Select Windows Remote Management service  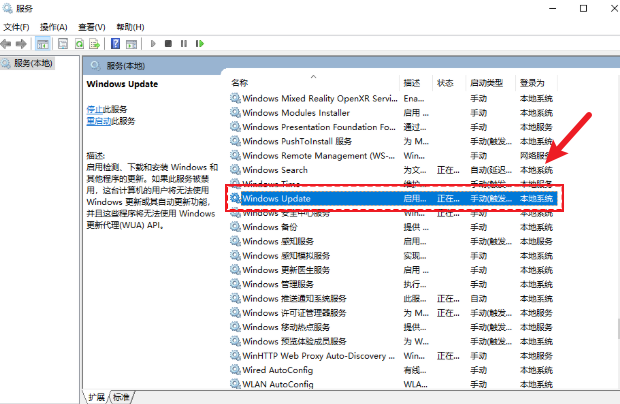394,156
